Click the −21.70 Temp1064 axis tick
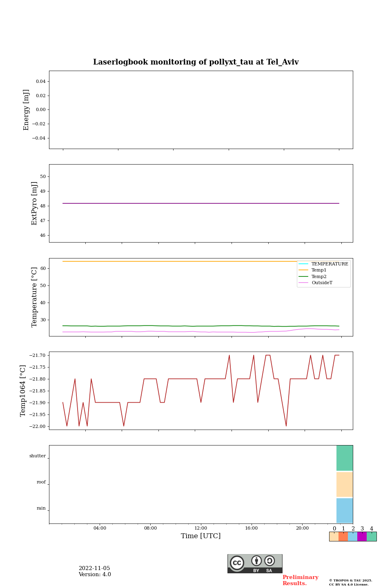This screenshot has width=392, height=588. [x=38, y=356]
